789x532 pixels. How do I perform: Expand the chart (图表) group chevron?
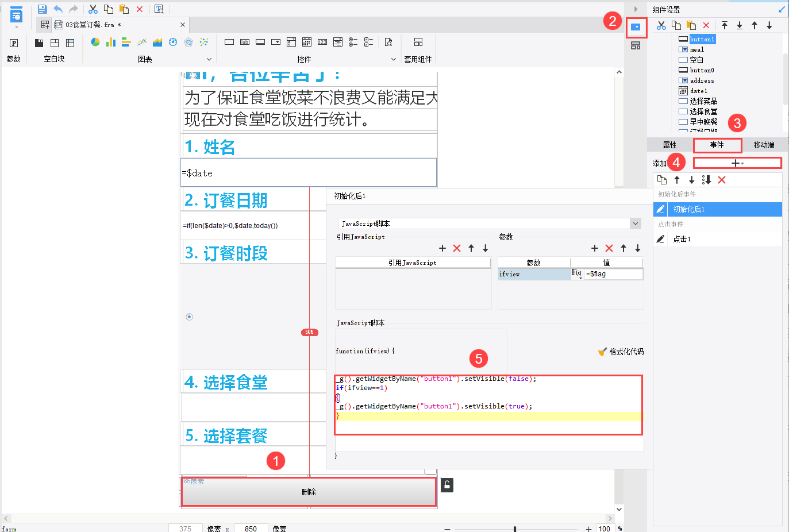click(x=209, y=59)
